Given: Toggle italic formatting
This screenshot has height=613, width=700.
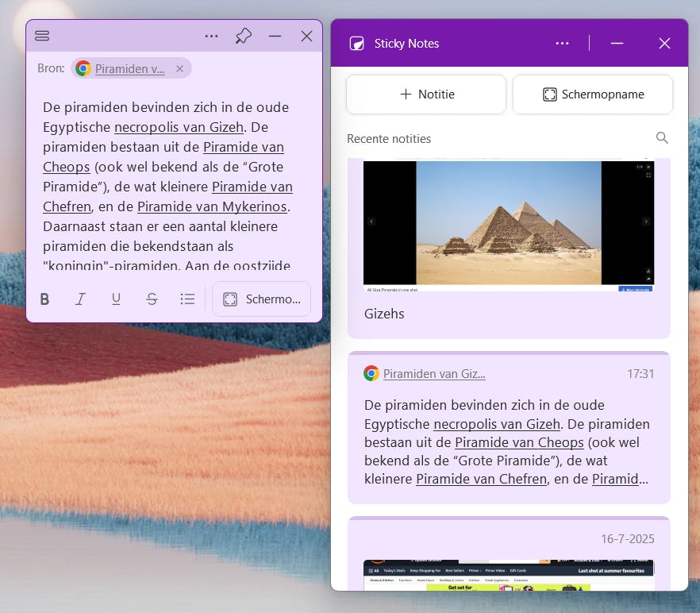Looking at the screenshot, I should point(80,299).
